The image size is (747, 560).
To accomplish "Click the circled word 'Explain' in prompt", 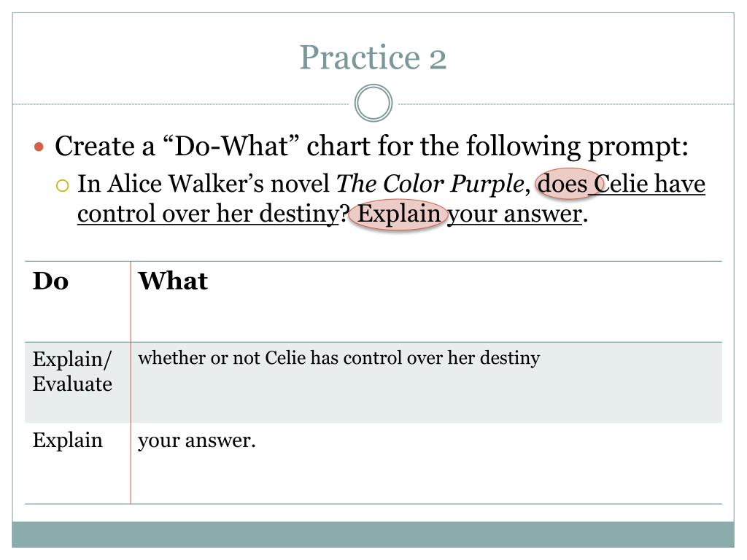I will [x=399, y=214].
